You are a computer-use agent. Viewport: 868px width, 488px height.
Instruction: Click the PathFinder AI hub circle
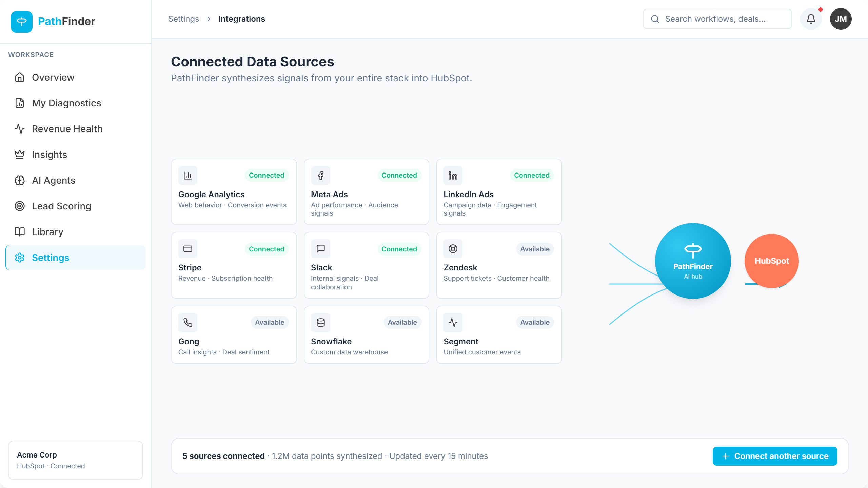[693, 261]
